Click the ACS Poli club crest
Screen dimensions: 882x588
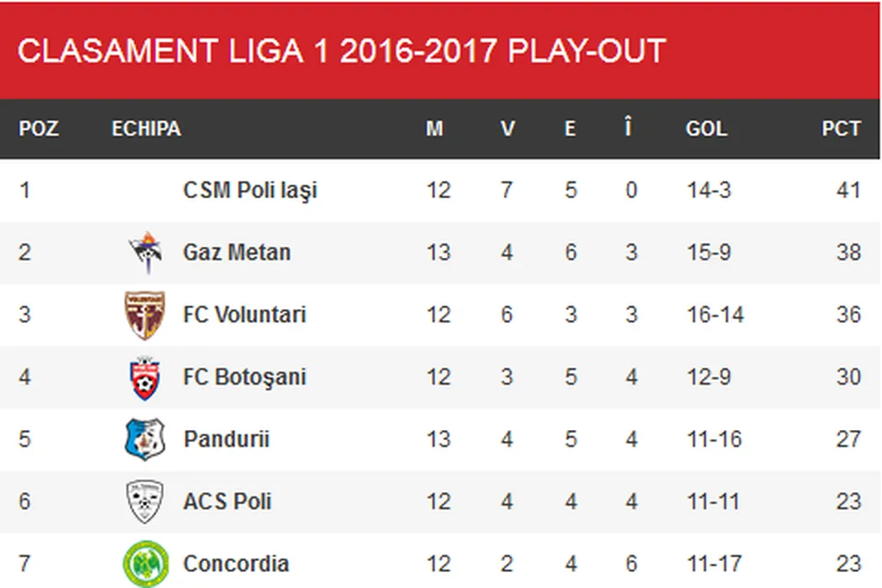point(145,501)
